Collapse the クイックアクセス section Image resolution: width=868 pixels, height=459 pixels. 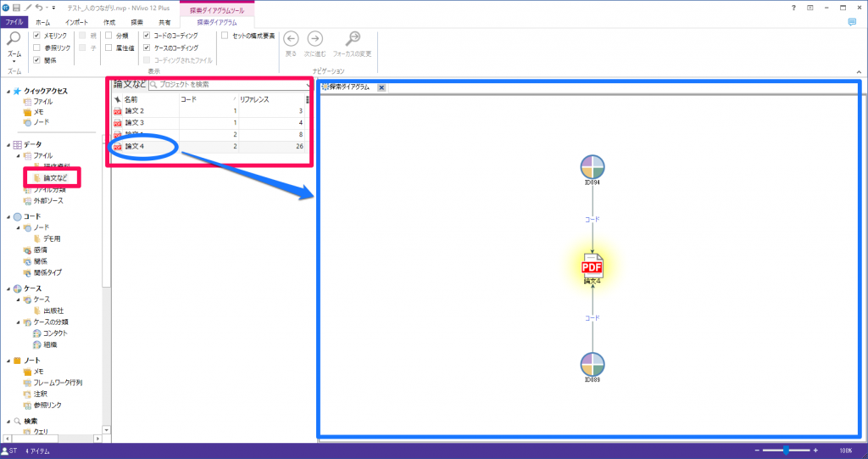coord(8,91)
